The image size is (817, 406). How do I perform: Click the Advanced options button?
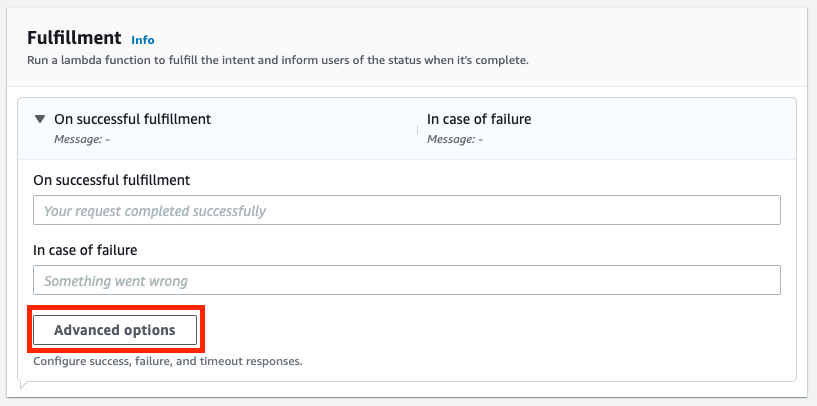[115, 330]
